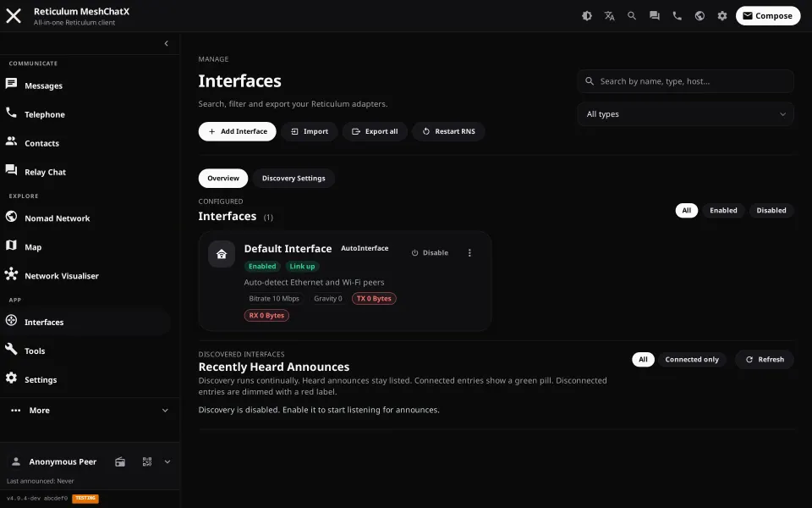Click the phone icon in header
The image size is (812, 508).
[x=677, y=15]
